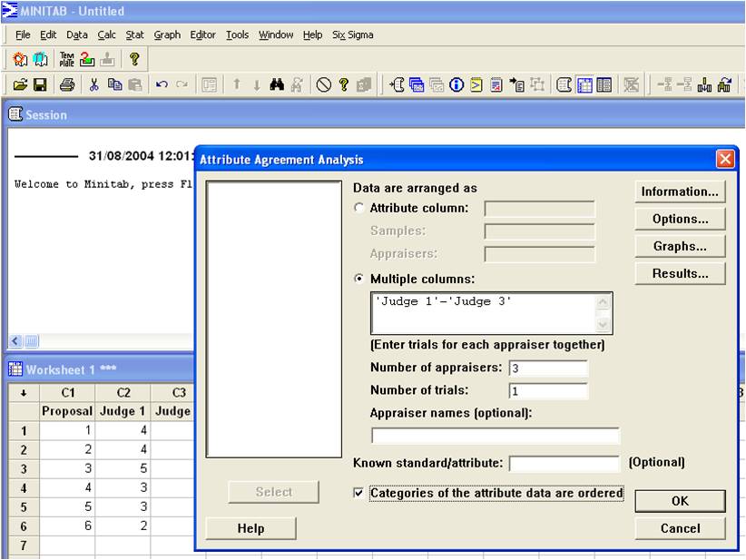Click the sun-ribbon Six Sigma icon
Viewport: 746px width, 560px height.
(x=20, y=59)
